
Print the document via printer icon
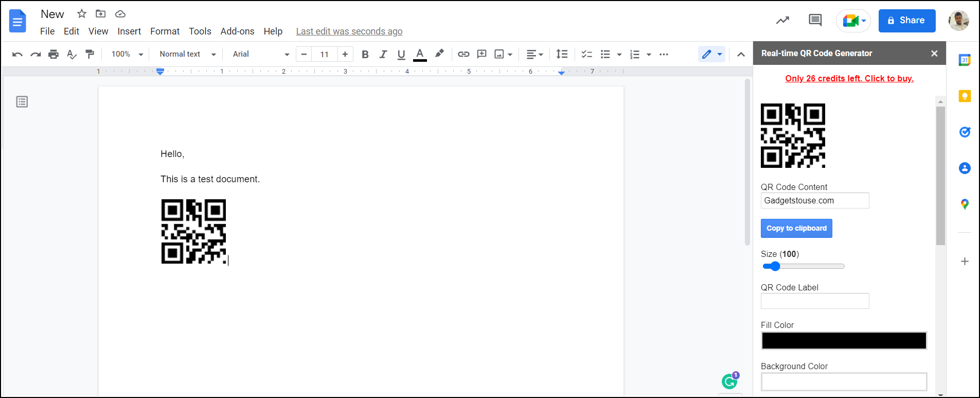(54, 54)
